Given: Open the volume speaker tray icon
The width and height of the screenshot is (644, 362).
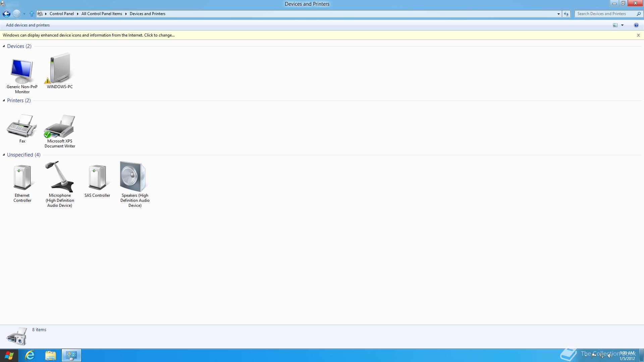Looking at the screenshot, I should pos(610,355).
